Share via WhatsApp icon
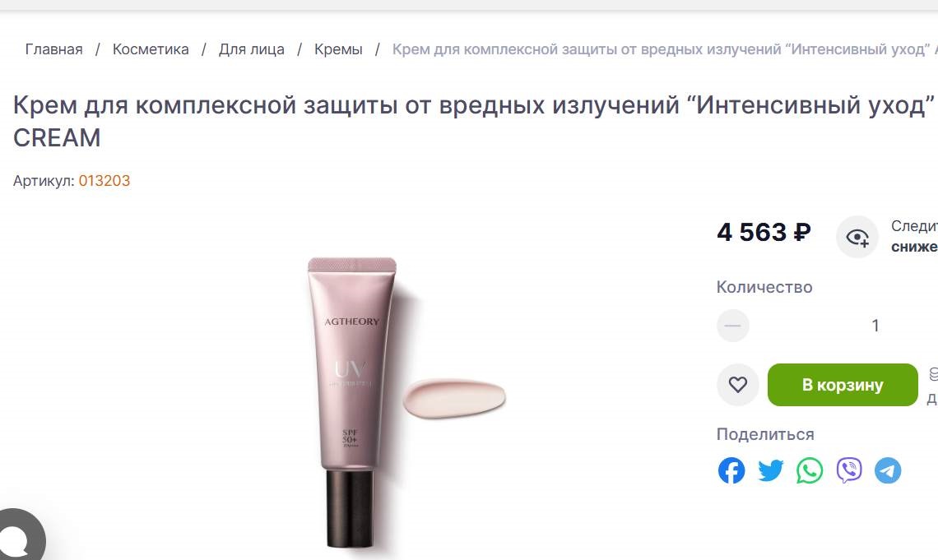 point(810,470)
